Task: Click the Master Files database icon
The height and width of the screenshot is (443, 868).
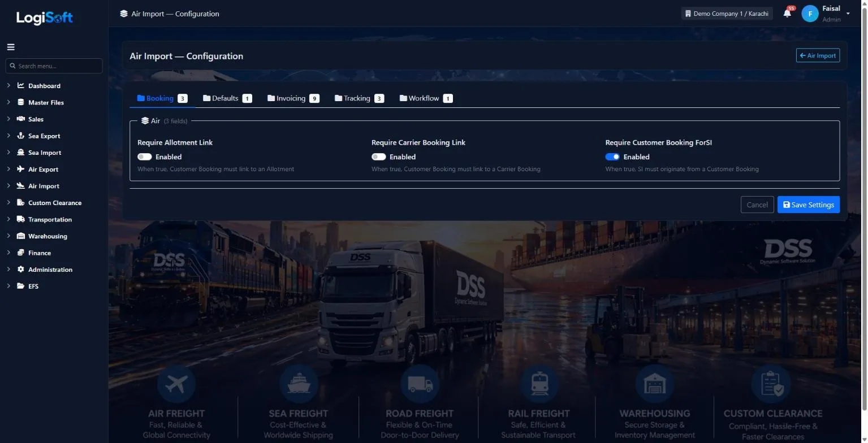Action: pos(21,102)
